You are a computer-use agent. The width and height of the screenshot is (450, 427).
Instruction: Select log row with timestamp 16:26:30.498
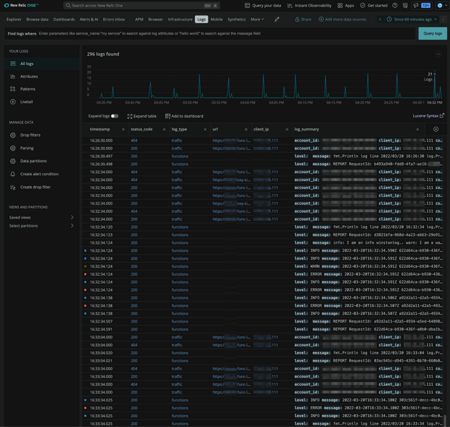(263, 164)
